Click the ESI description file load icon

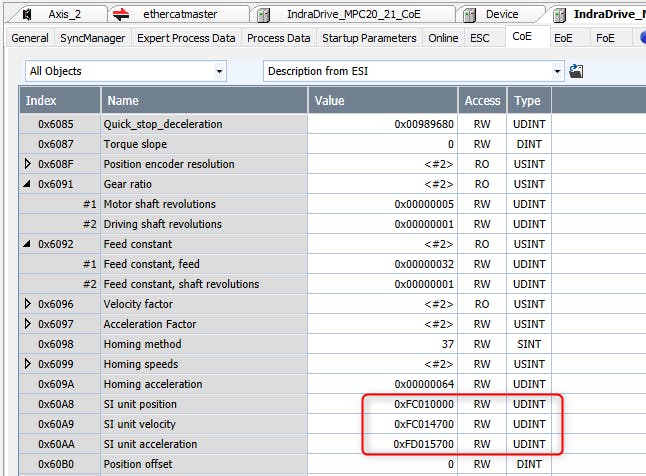576,72
